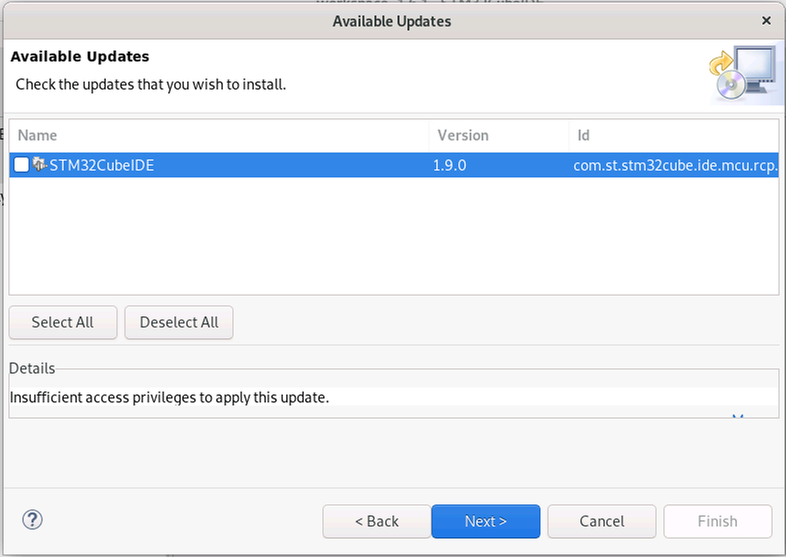Click the com.st.stm32cube.ide.mcu.rcp id cell
The width and height of the screenshot is (786, 557).
(675, 165)
